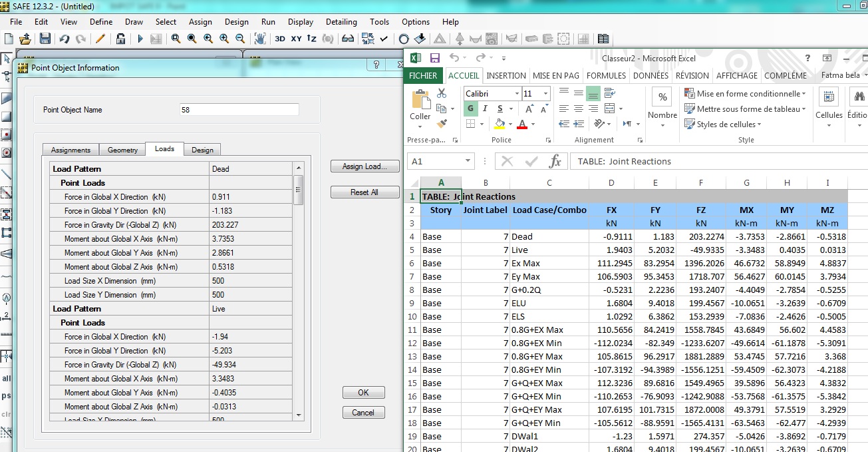868x452 pixels.
Task: Set the SAFE view to XY plan
Action: [x=296, y=39]
